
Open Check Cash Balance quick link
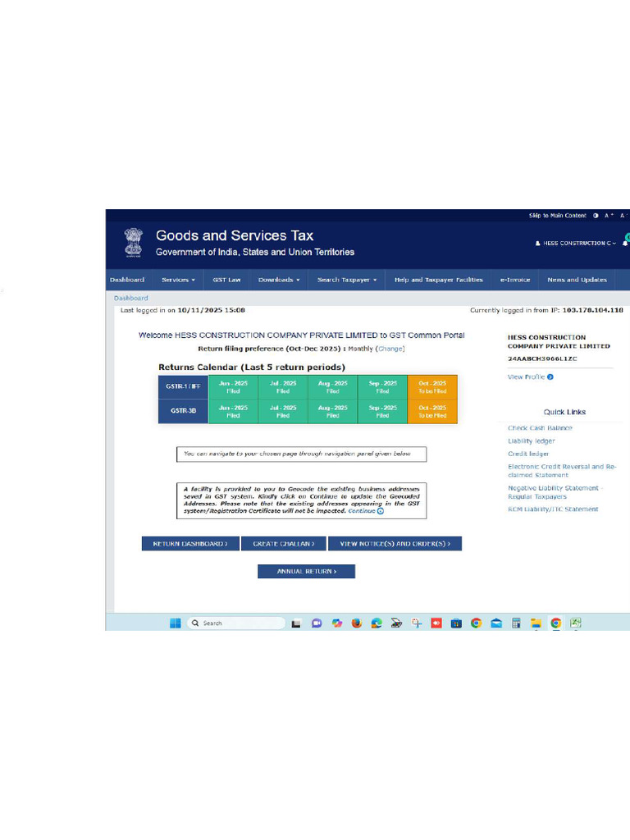point(540,428)
